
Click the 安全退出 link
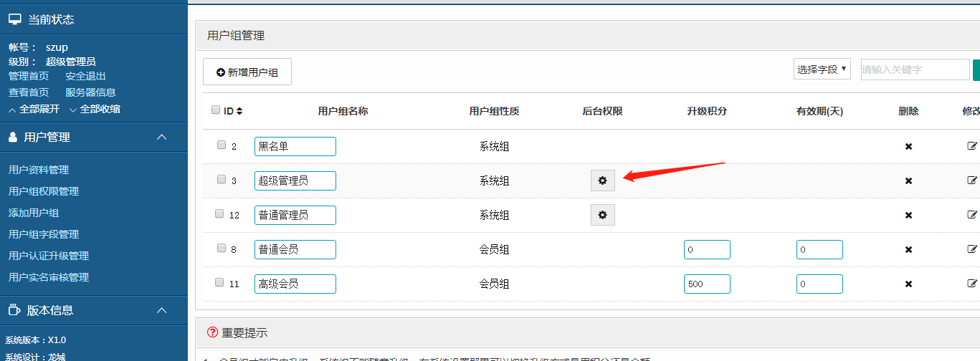[x=85, y=76]
